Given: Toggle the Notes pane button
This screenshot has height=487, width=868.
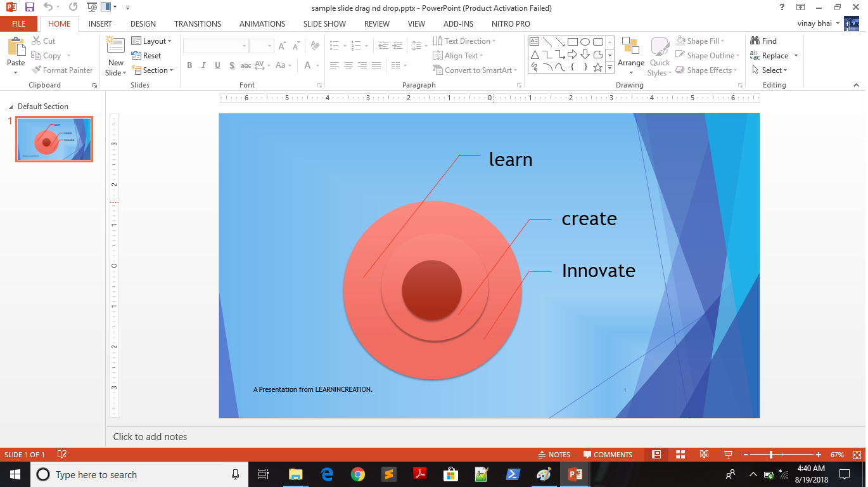Looking at the screenshot, I should pos(554,455).
